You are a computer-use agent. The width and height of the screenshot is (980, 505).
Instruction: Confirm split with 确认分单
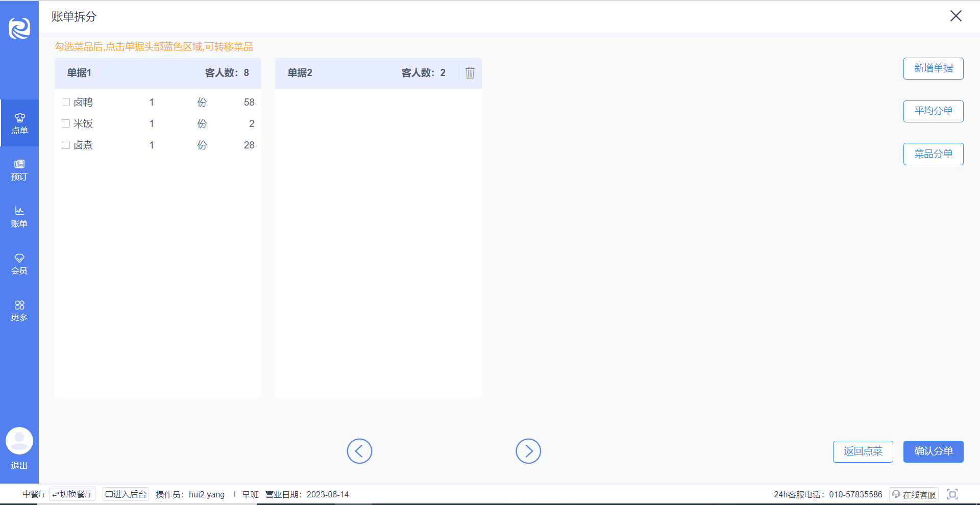point(934,451)
